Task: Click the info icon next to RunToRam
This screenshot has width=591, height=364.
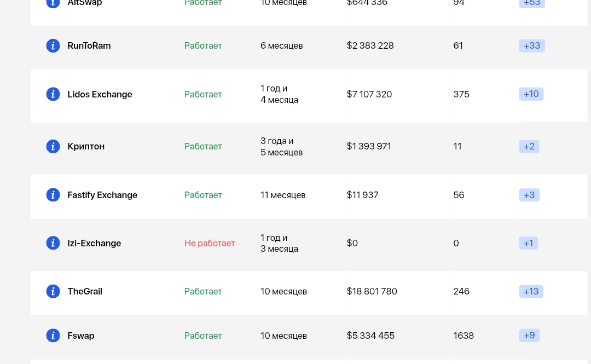Action: (x=53, y=46)
